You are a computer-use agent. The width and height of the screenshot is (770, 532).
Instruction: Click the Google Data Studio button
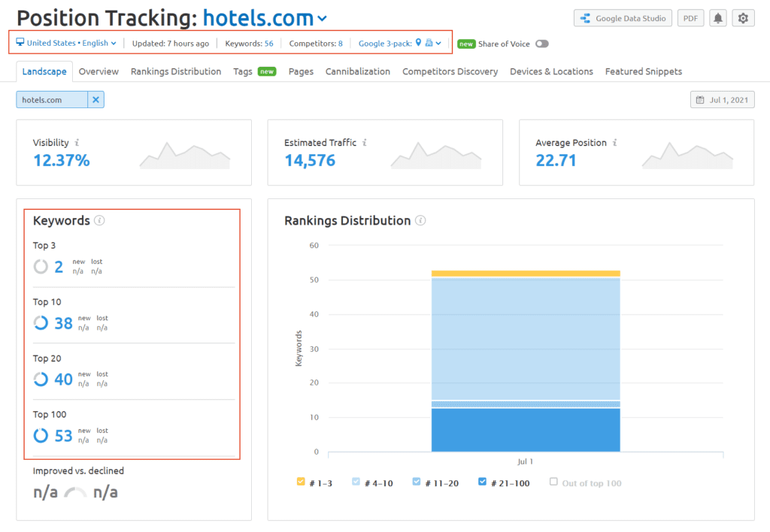click(623, 18)
